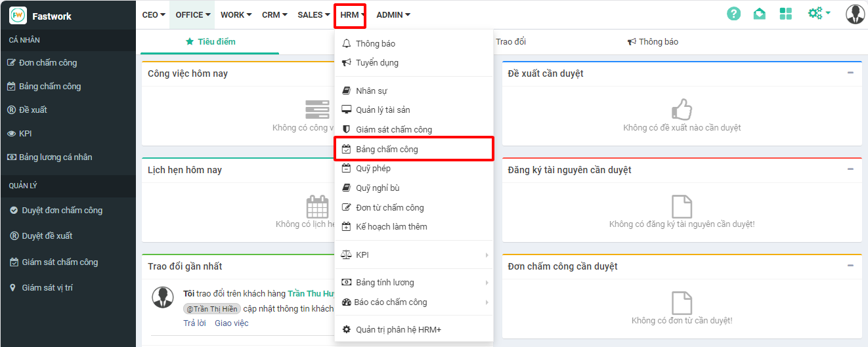This screenshot has width=868, height=347.
Task: Open Duyệt đơn chấm công in sidebar
Action: (x=62, y=211)
